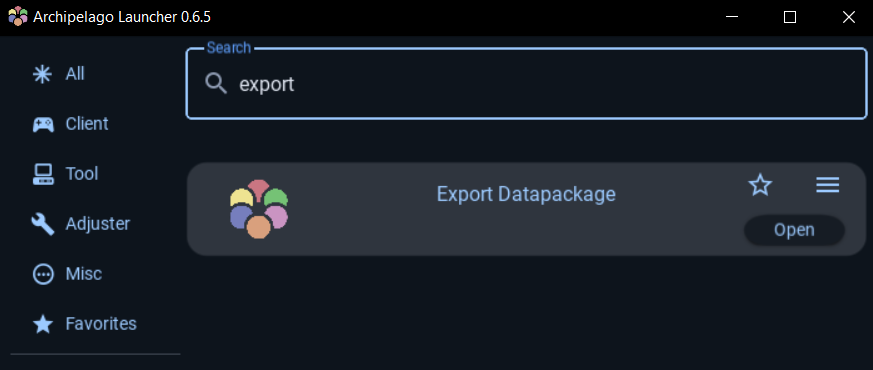873x370 pixels.
Task: Switch to the Misc category
Action: pyautogui.click(x=84, y=274)
